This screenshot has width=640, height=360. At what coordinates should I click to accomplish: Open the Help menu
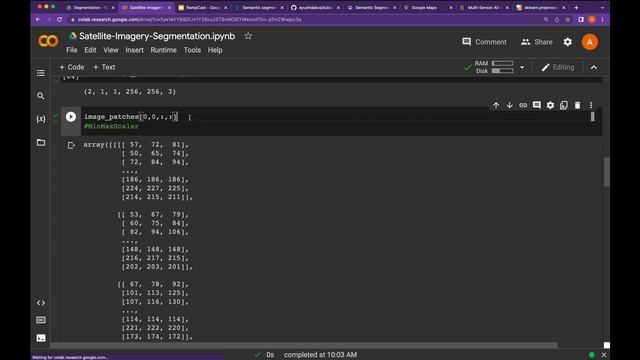point(215,50)
